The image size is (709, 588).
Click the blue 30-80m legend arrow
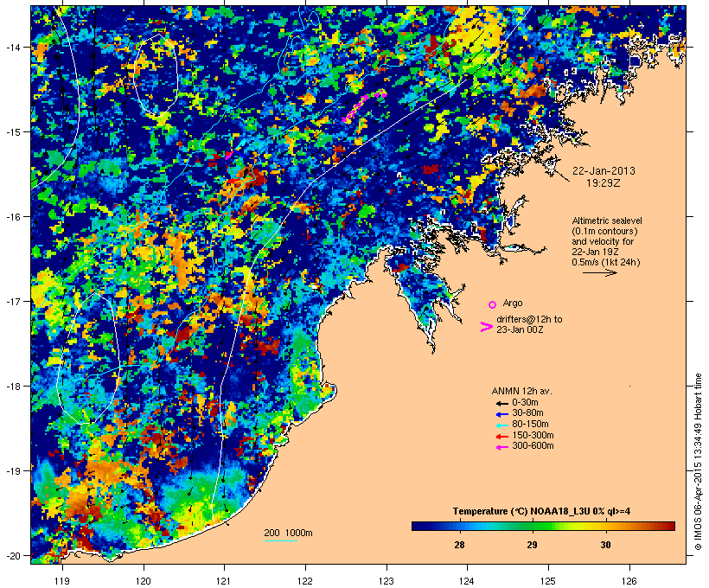tap(501, 414)
